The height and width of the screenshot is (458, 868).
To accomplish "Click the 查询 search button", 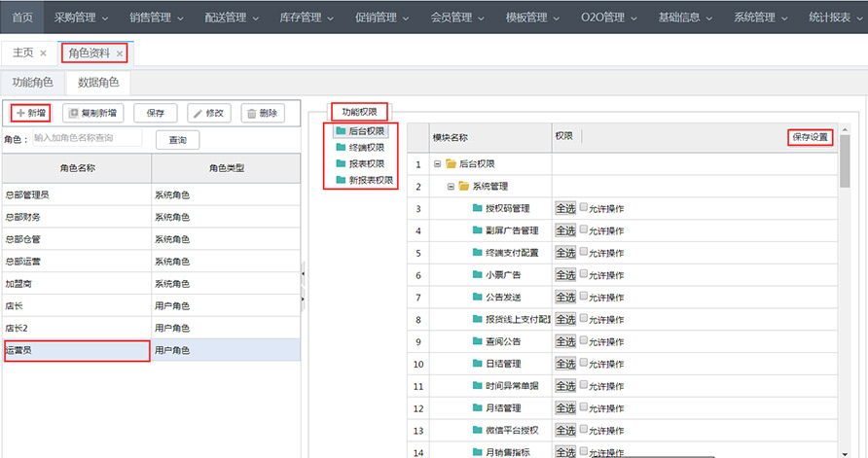I will point(178,140).
